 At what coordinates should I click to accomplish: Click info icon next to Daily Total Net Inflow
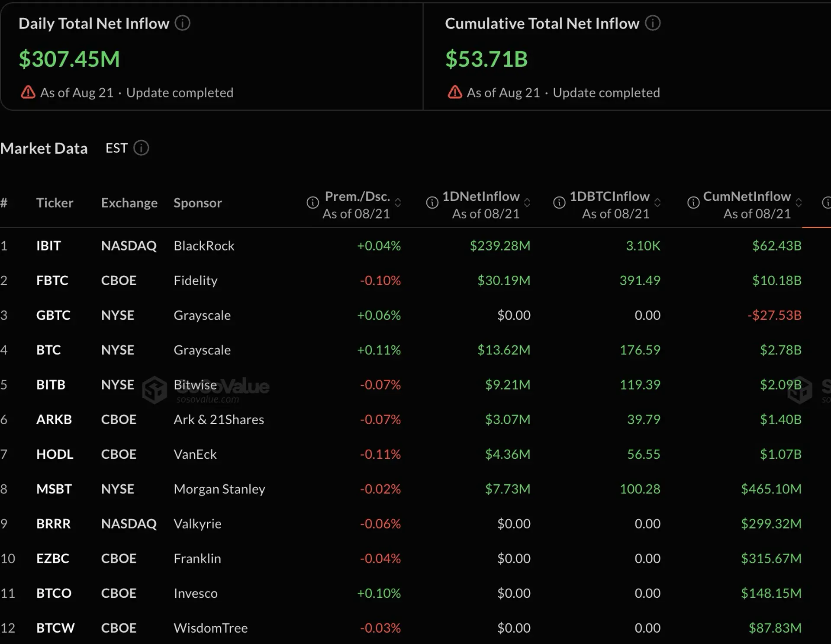182,23
